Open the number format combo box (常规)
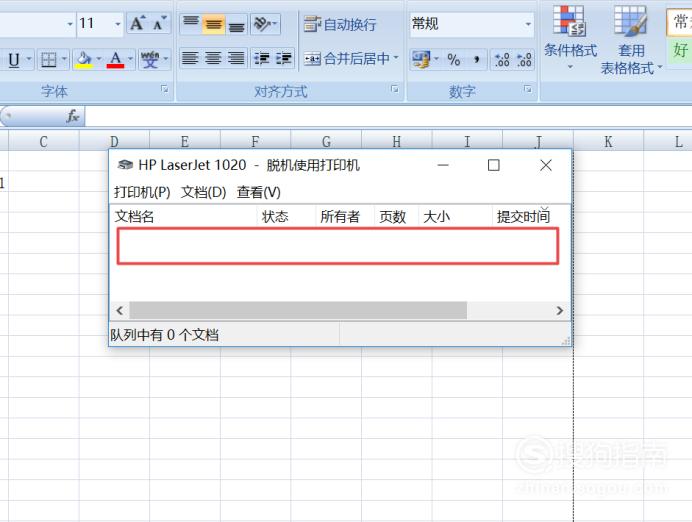Image resolution: width=692 pixels, height=522 pixels. pyautogui.click(x=472, y=24)
